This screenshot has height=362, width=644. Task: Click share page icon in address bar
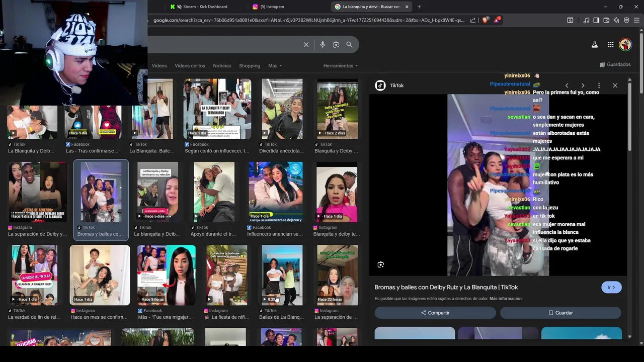click(x=473, y=20)
